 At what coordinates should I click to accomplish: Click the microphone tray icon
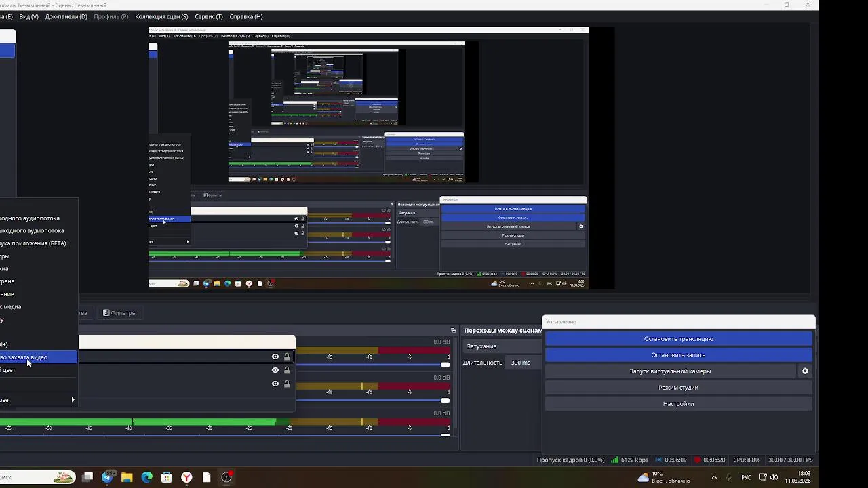[x=729, y=477]
